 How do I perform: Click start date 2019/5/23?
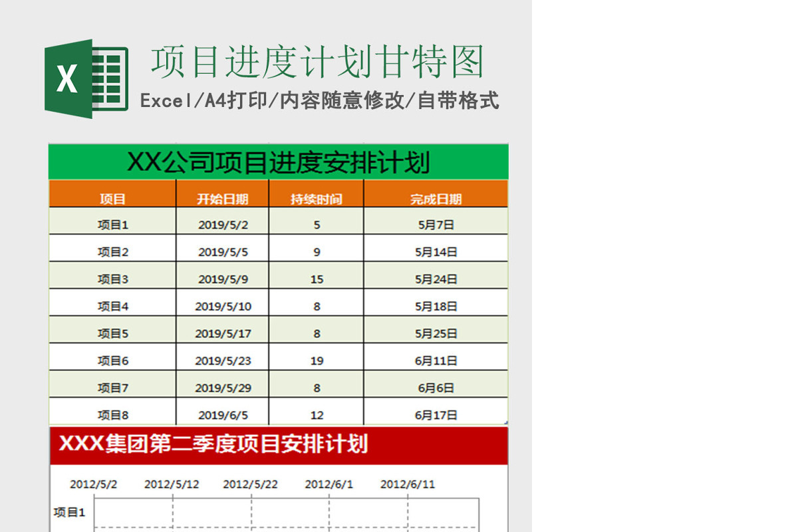coord(223,361)
